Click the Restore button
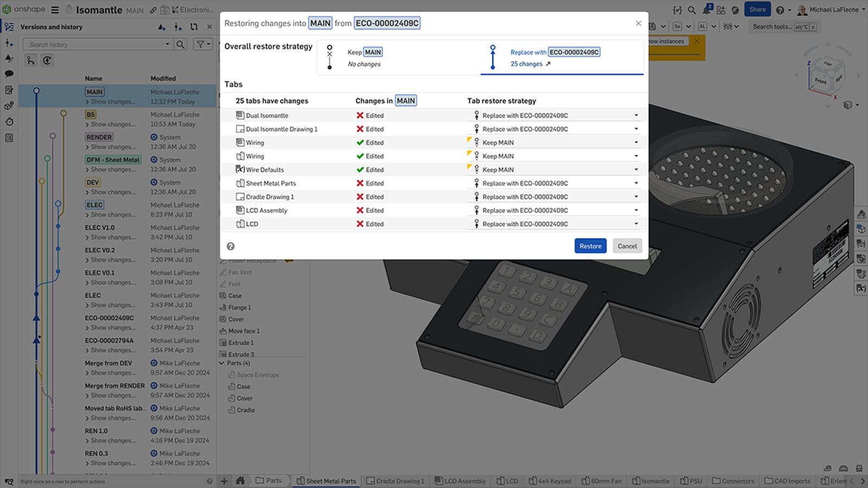The image size is (868, 488). click(590, 246)
